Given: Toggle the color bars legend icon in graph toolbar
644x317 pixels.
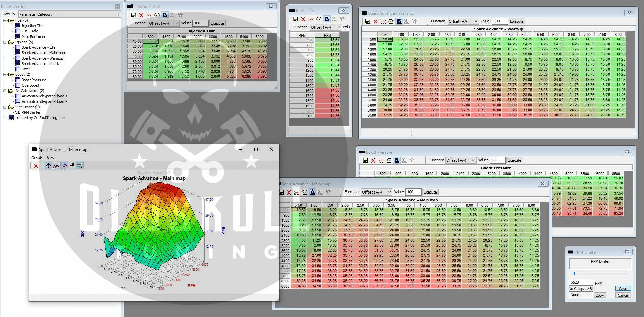Looking at the screenshot, I should 79,166.
